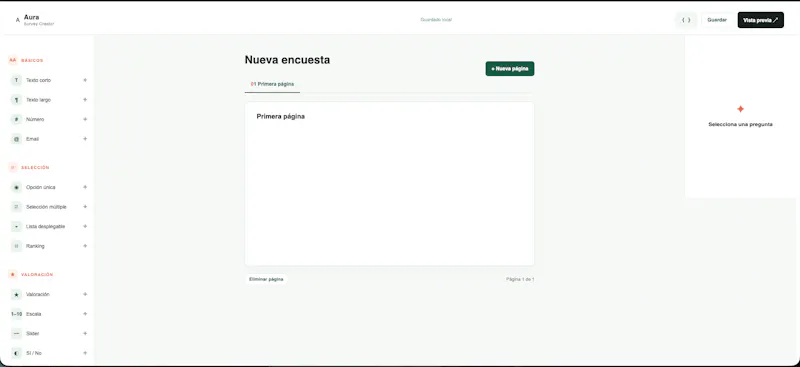Select the Slider line icon

pyautogui.click(x=16, y=333)
